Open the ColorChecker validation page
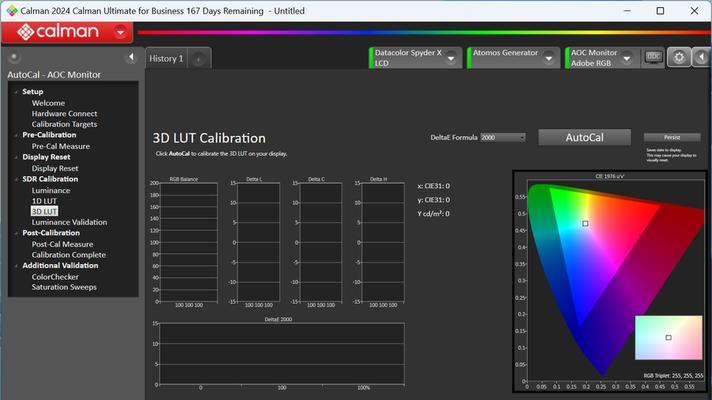This screenshot has height=400, width=712. pyautogui.click(x=55, y=277)
